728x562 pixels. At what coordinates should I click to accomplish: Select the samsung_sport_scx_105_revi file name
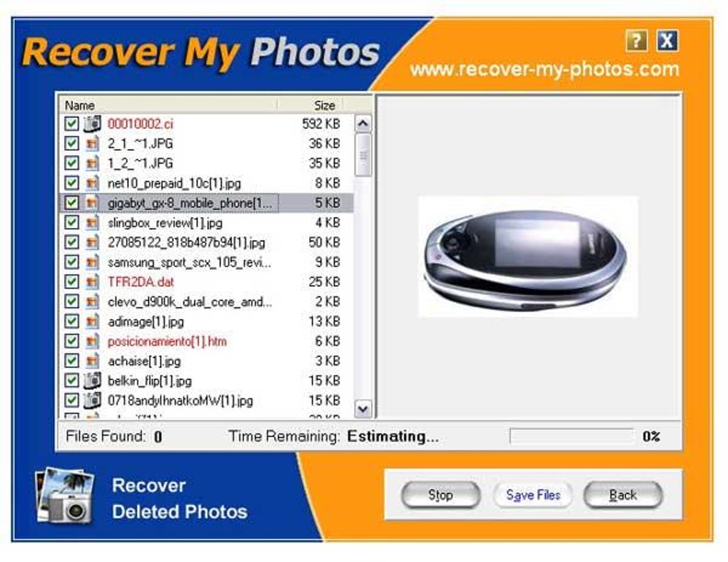[x=189, y=262]
